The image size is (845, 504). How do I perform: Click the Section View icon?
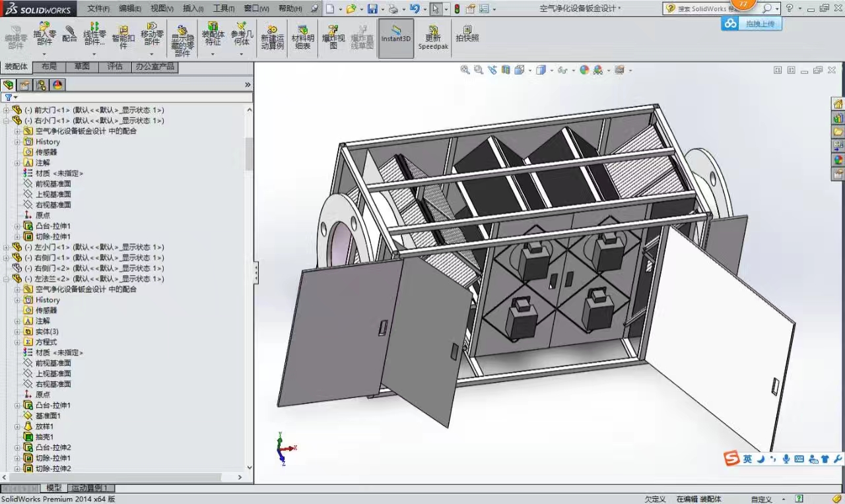click(506, 70)
